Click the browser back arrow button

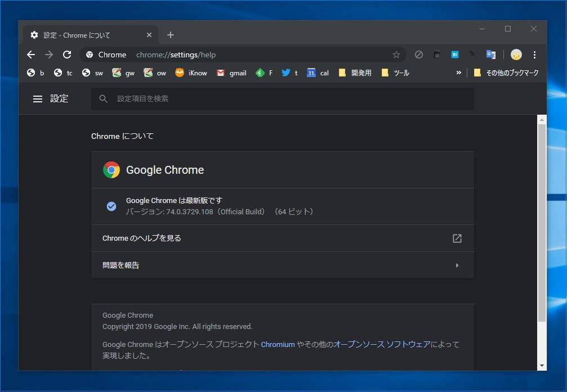pyautogui.click(x=31, y=55)
